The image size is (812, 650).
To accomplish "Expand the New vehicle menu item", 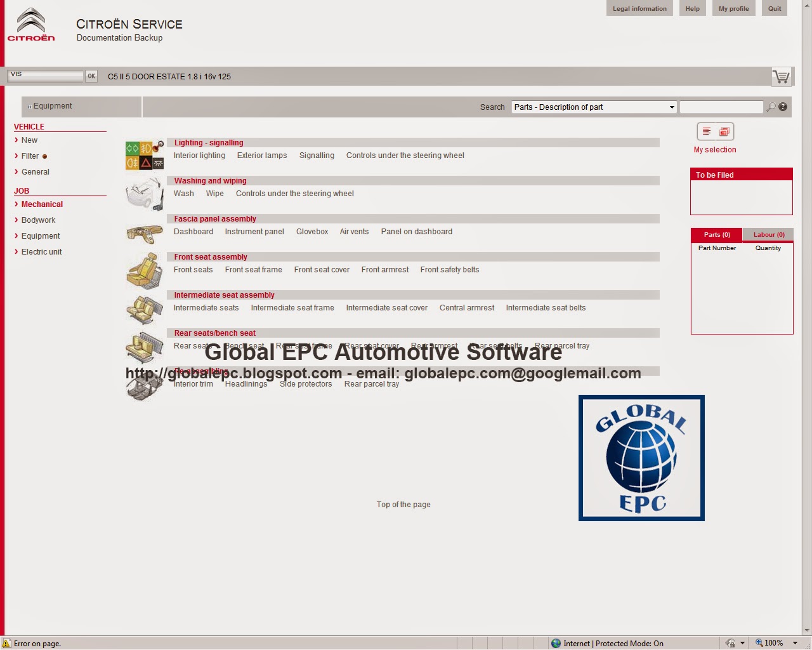I will 29,140.
